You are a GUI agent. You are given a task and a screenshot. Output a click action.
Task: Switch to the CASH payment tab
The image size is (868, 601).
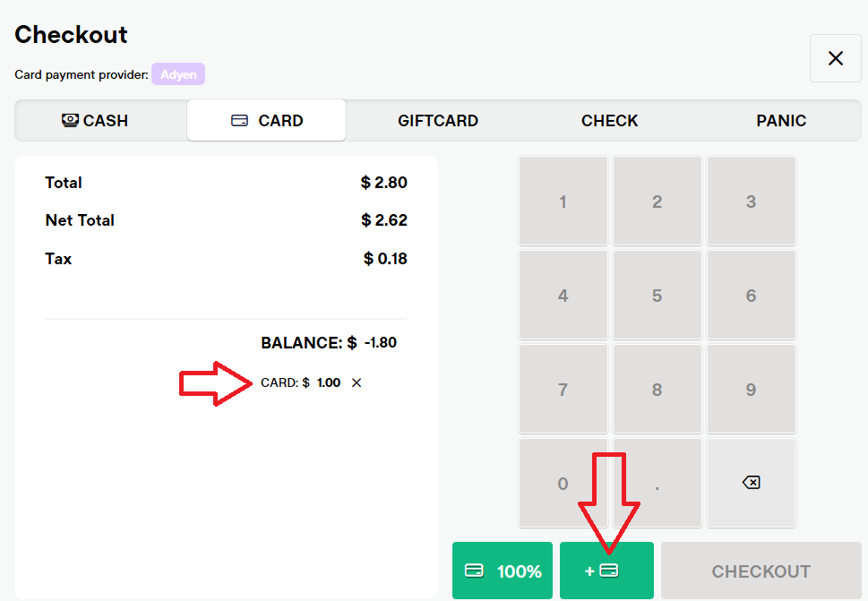pos(95,120)
